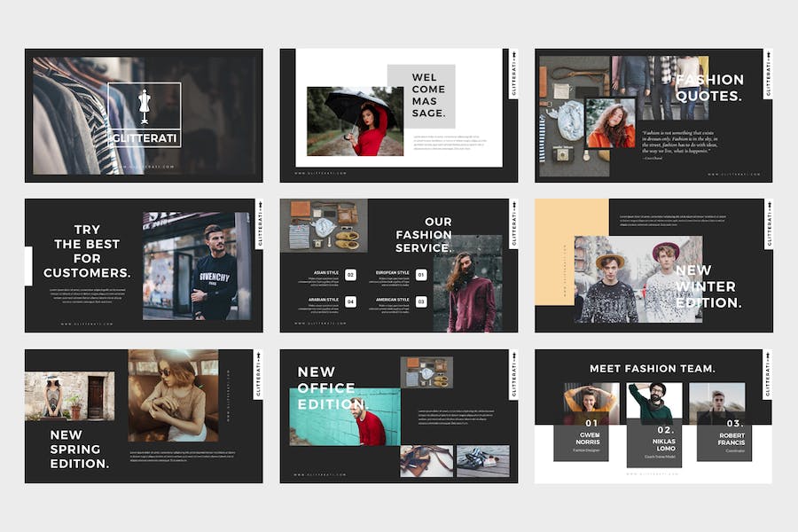The image size is (798, 532).
Task: Click the flat lay photo on Fashion Service slide
Action: (324, 225)
